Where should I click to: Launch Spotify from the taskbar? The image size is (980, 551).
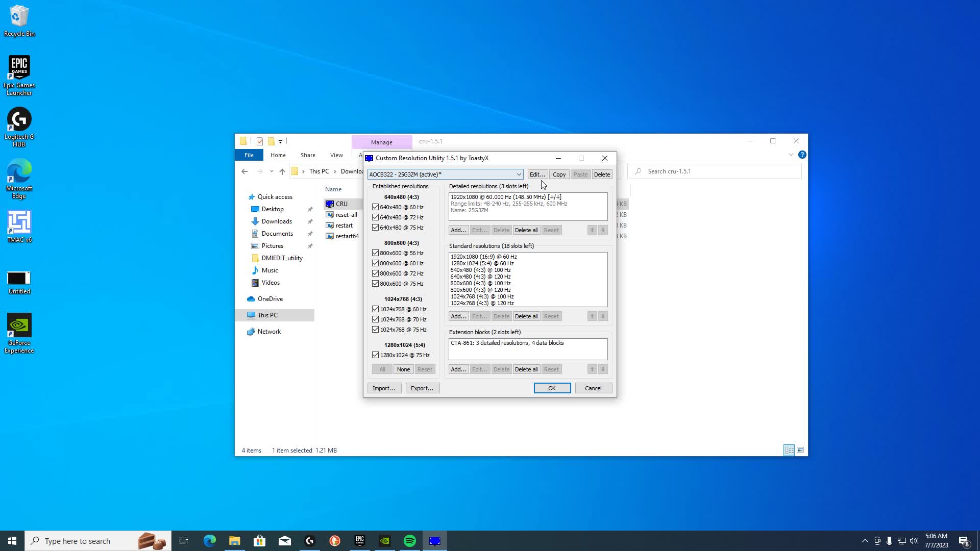click(x=409, y=540)
